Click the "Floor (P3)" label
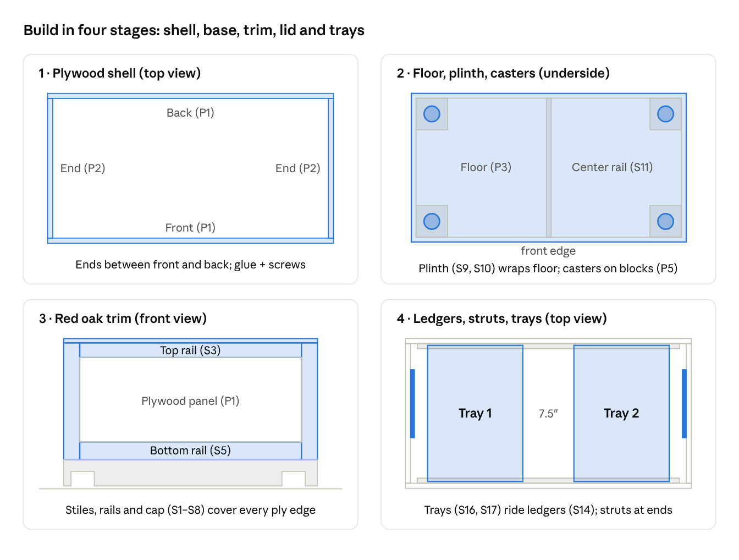Image resolution: width=739 pixels, height=560 pixels. tap(486, 167)
